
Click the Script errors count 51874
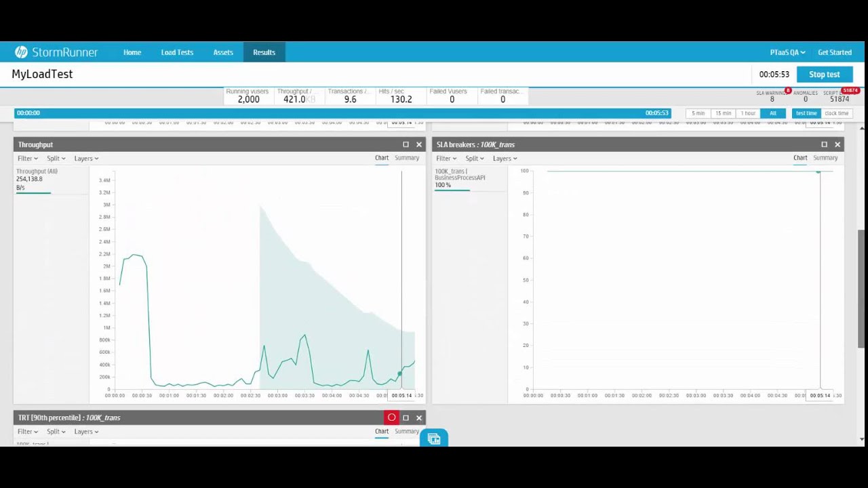click(840, 99)
